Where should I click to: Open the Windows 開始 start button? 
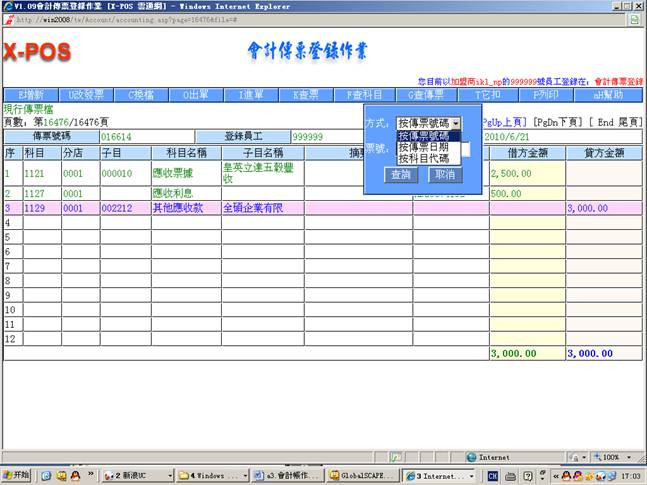coord(17,474)
